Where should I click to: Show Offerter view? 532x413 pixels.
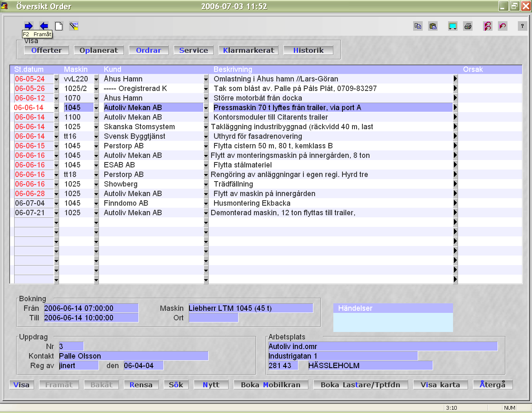click(x=47, y=50)
